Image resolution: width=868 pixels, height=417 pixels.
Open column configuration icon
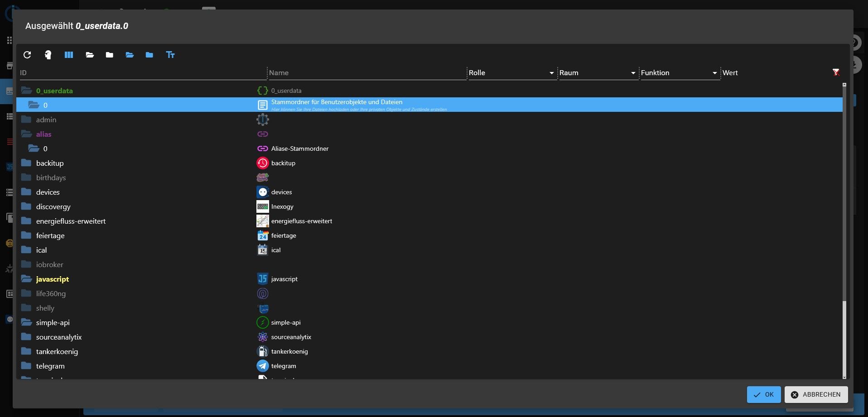pyautogui.click(x=69, y=55)
